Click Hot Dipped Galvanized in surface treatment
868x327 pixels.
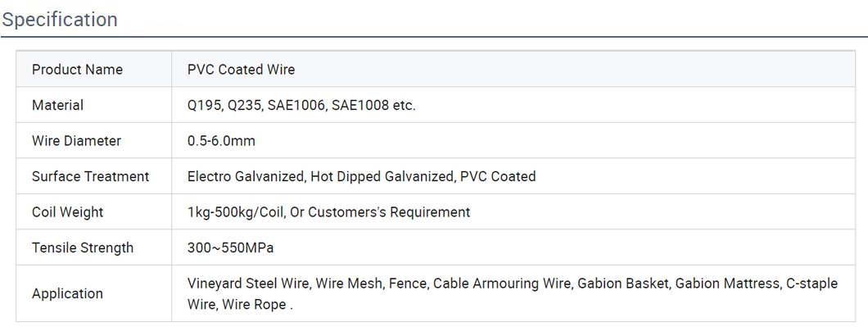pos(382,176)
